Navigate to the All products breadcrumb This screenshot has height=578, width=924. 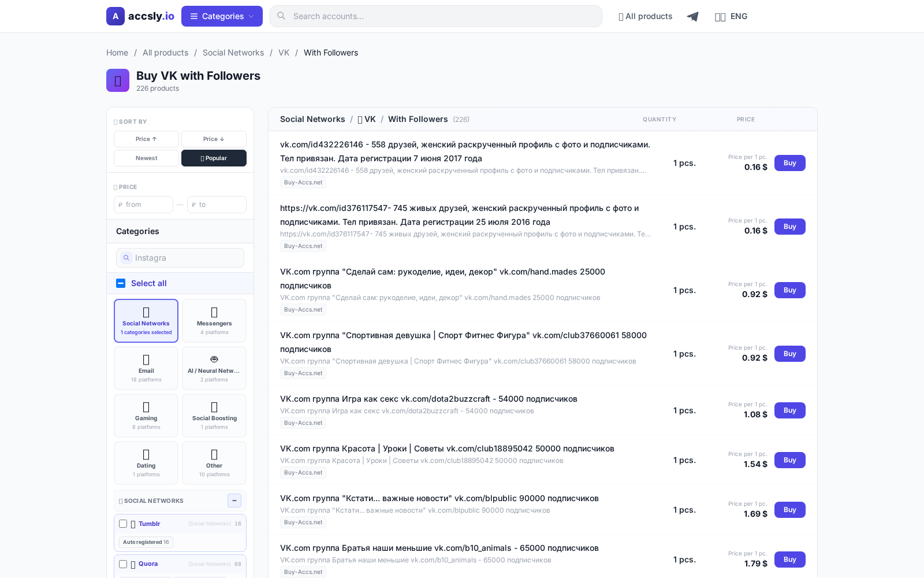click(x=165, y=53)
